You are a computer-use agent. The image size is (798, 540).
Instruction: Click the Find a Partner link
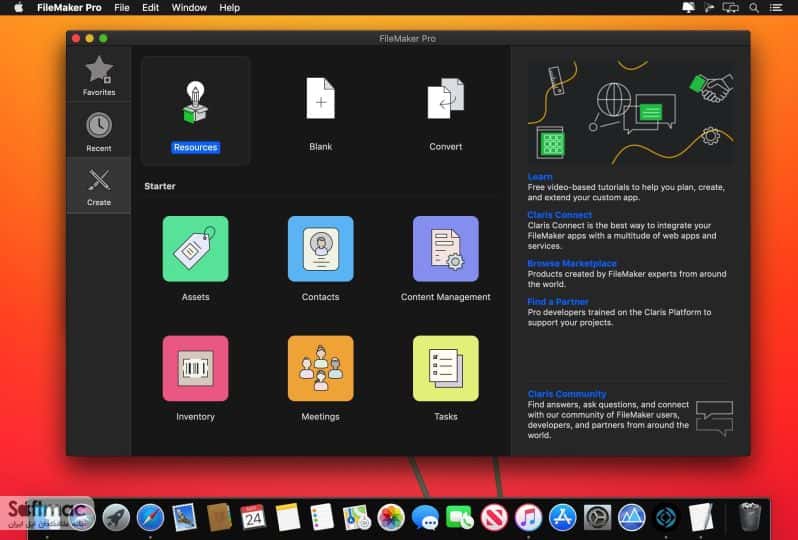click(x=558, y=301)
